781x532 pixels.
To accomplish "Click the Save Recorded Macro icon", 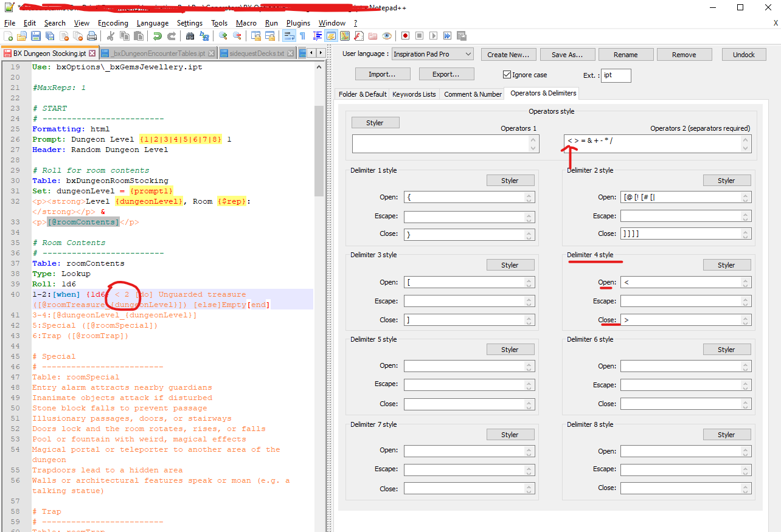I will coord(461,36).
